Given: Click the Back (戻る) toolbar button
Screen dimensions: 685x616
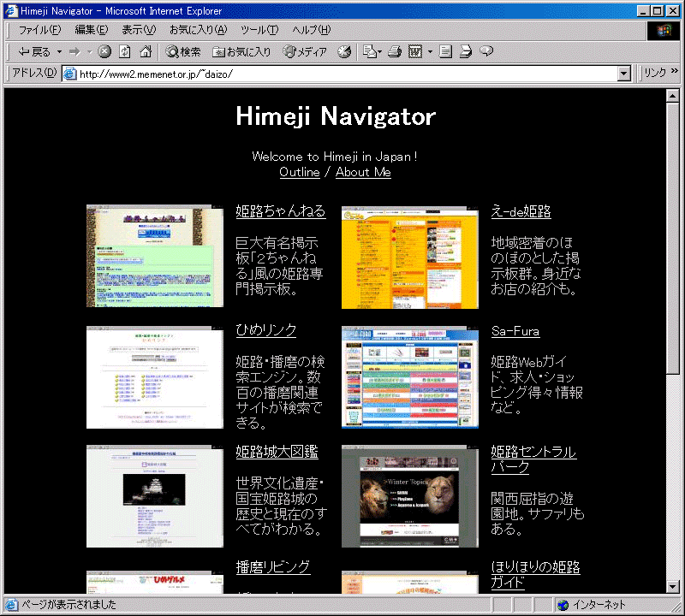Looking at the screenshot, I should pyautogui.click(x=34, y=52).
